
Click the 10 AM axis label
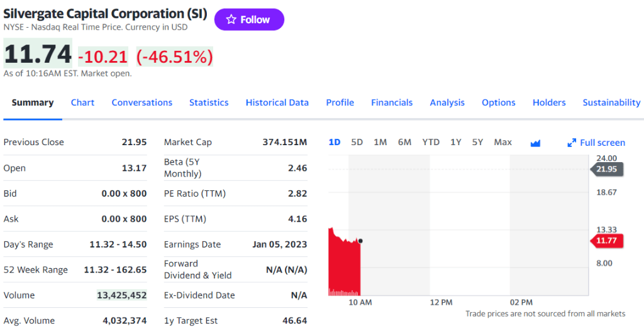click(x=360, y=302)
